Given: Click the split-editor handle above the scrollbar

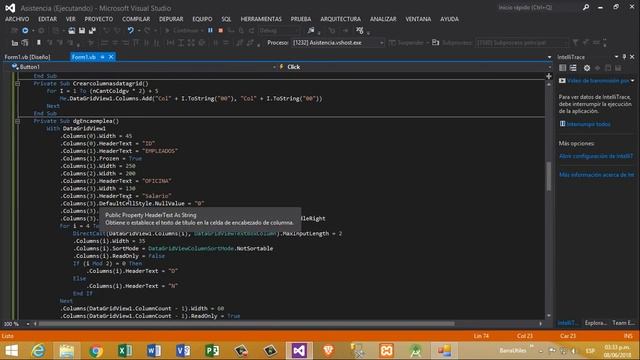Looking at the screenshot, I should pyautogui.click(x=549, y=76).
